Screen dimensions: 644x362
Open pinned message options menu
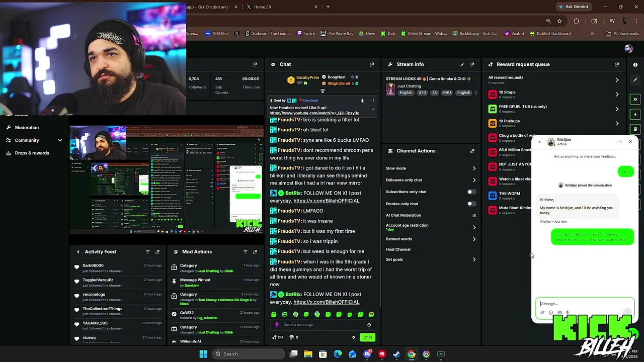[373, 101]
